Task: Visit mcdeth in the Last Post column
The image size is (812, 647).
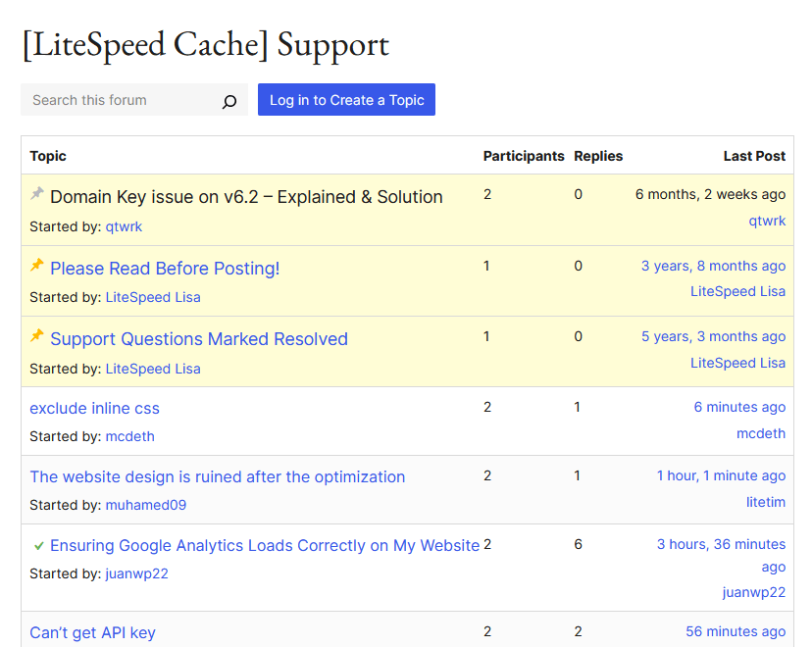Action: pyautogui.click(x=761, y=433)
